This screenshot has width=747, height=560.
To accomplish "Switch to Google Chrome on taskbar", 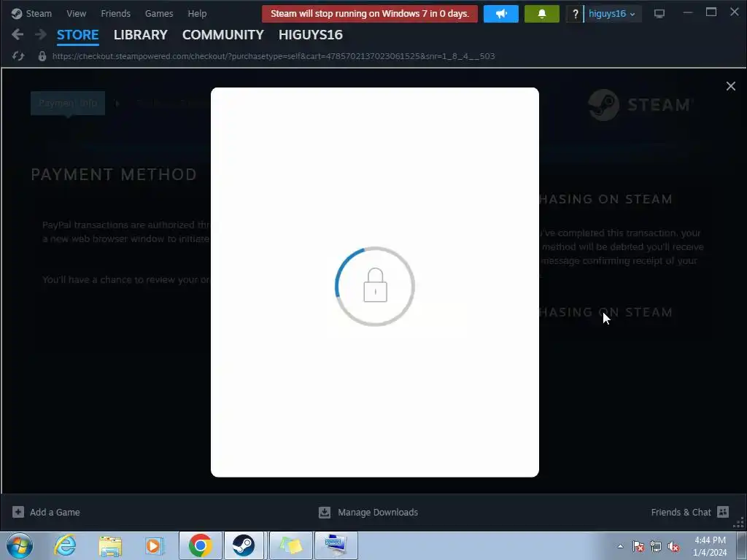I will 200,545.
